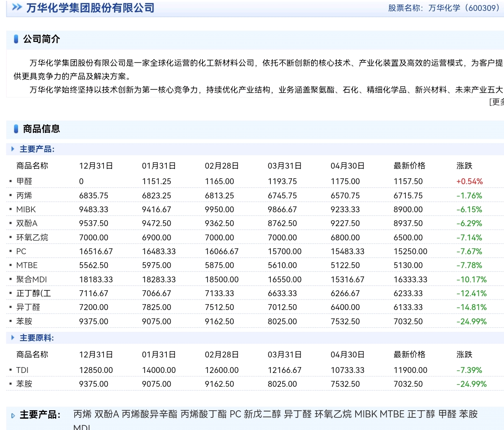The width and height of the screenshot is (504, 430).
Task: Click the double-arrow icon before 万华化学集团股份有限公司
Action: [x=17, y=7]
